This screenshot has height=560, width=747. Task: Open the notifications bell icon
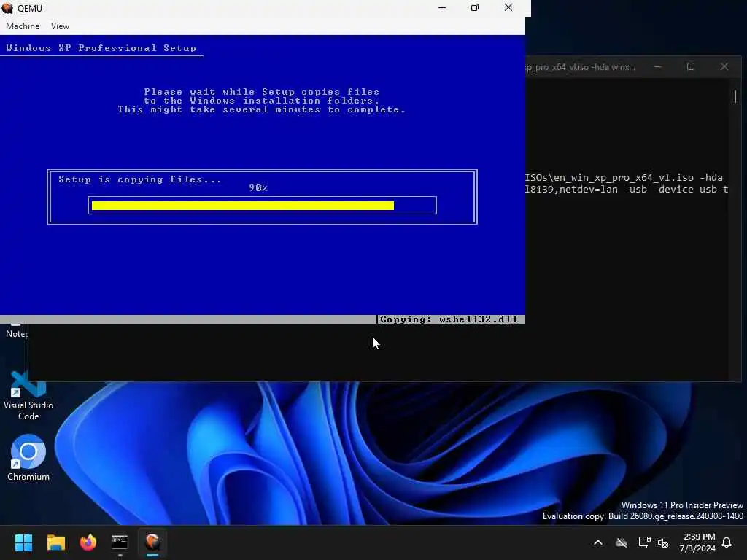pyautogui.click(x=727, y=542)
